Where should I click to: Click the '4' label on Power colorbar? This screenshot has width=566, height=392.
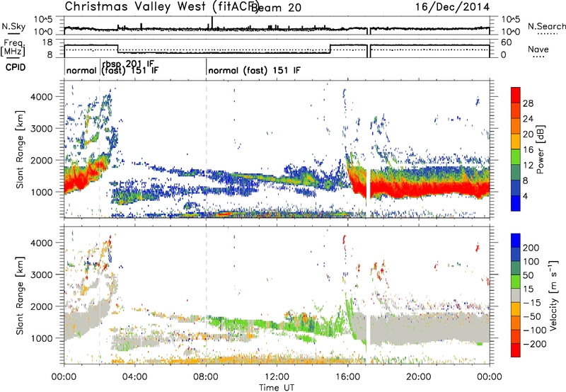[x=525, y=196]
